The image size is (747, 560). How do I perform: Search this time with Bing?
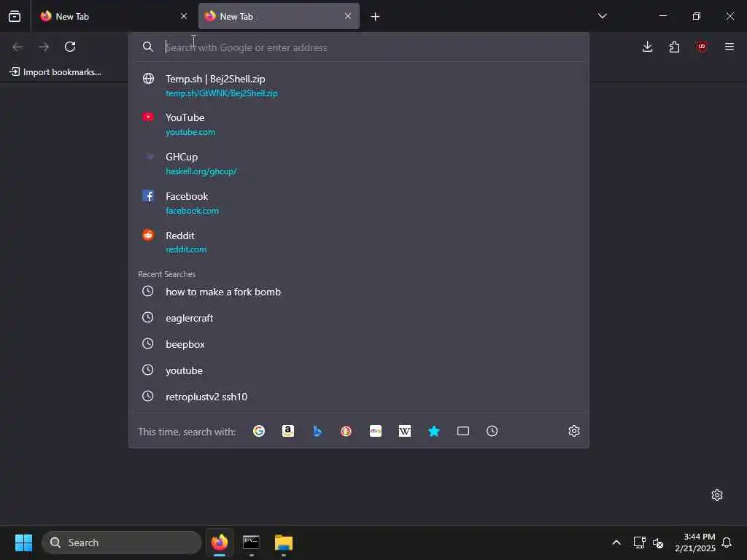click(x=317, y=431)
